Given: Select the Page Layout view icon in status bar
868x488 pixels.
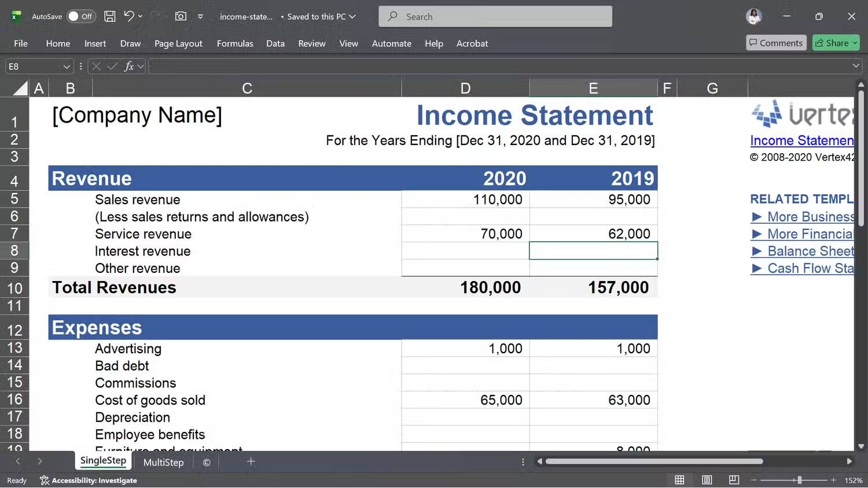Looking at the screenshot, I should (x=707, y=480).
